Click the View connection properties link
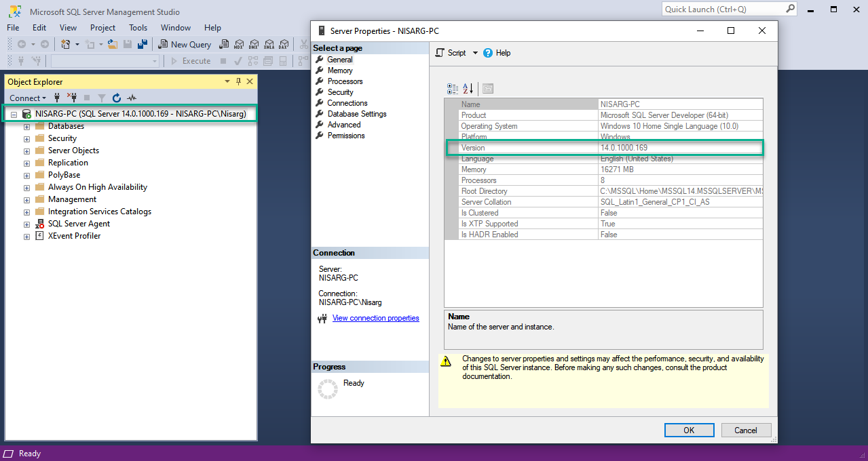This screenshot has height=461, width=868. (375, 318)
